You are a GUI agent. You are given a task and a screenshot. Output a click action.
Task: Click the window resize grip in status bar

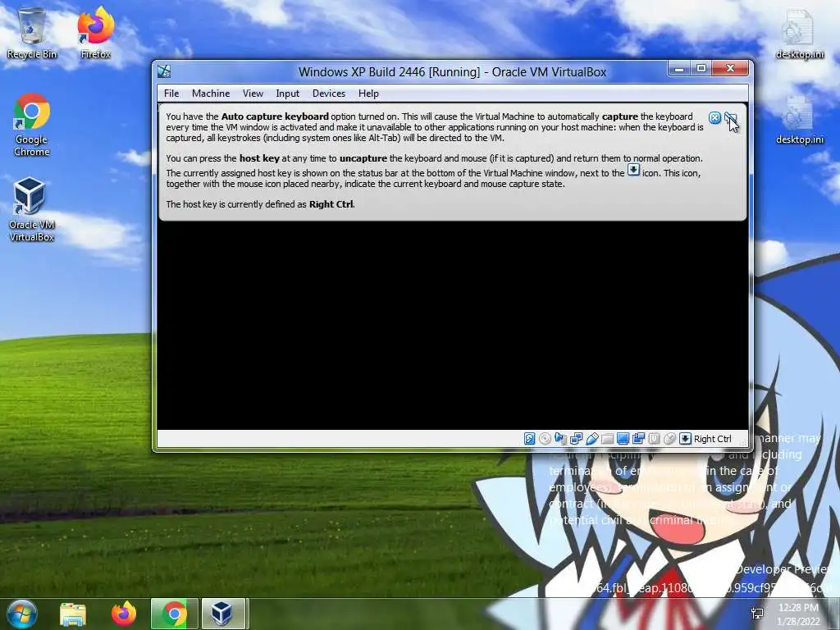743,441
